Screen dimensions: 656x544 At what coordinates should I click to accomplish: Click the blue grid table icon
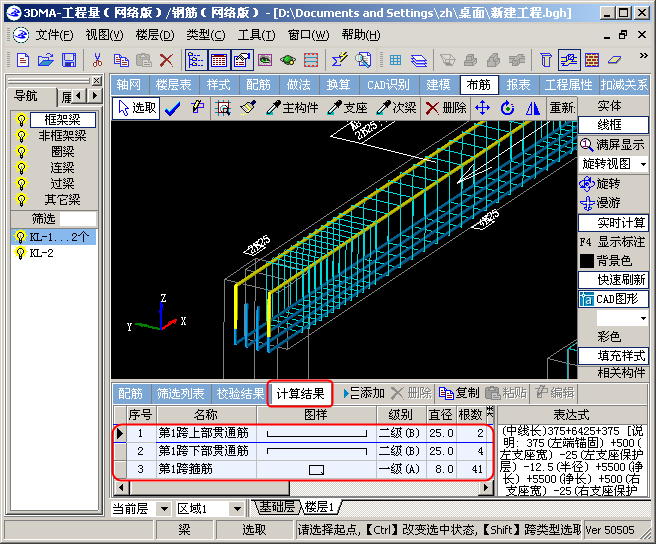point(395,60)
